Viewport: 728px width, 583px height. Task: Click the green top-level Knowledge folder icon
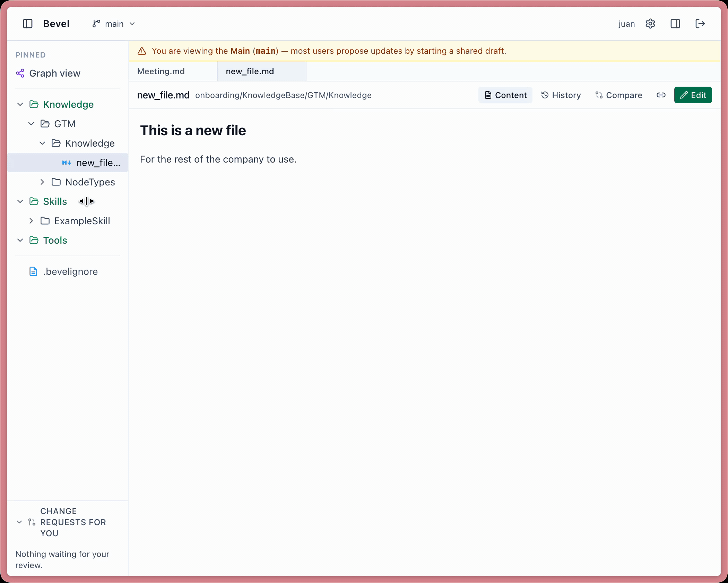[34, 104]
